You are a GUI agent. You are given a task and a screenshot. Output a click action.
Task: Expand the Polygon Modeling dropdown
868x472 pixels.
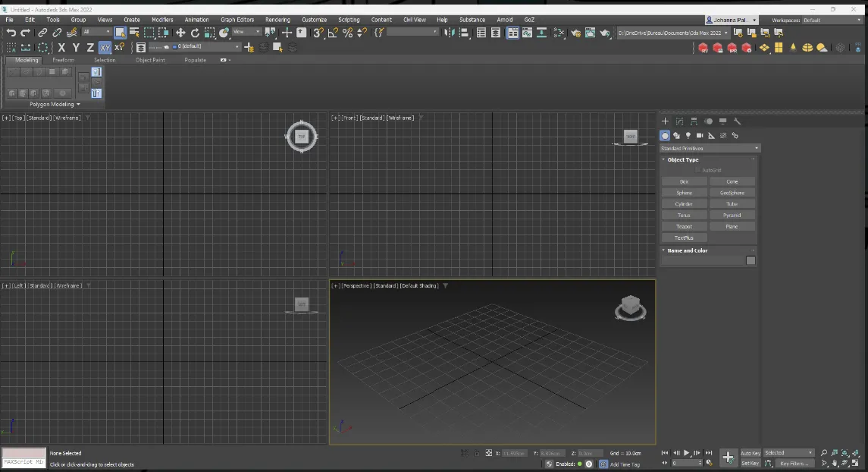coord(55,104)
